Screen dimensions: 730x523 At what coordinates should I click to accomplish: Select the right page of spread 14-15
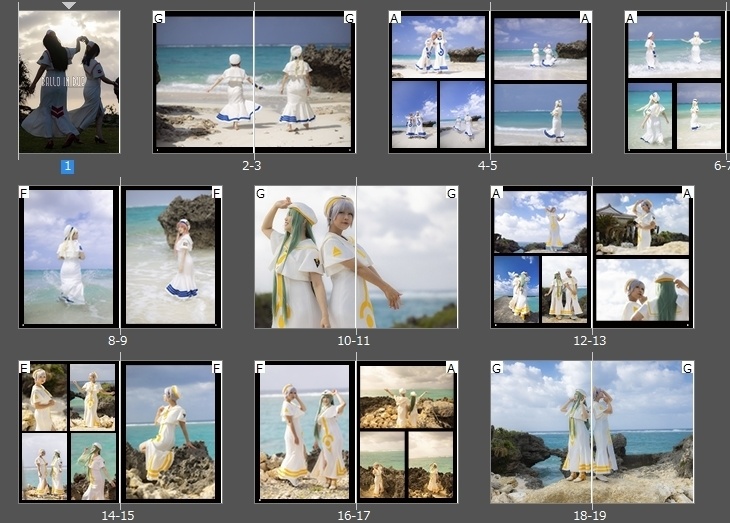pyautogui.click(x=171, y=432)
